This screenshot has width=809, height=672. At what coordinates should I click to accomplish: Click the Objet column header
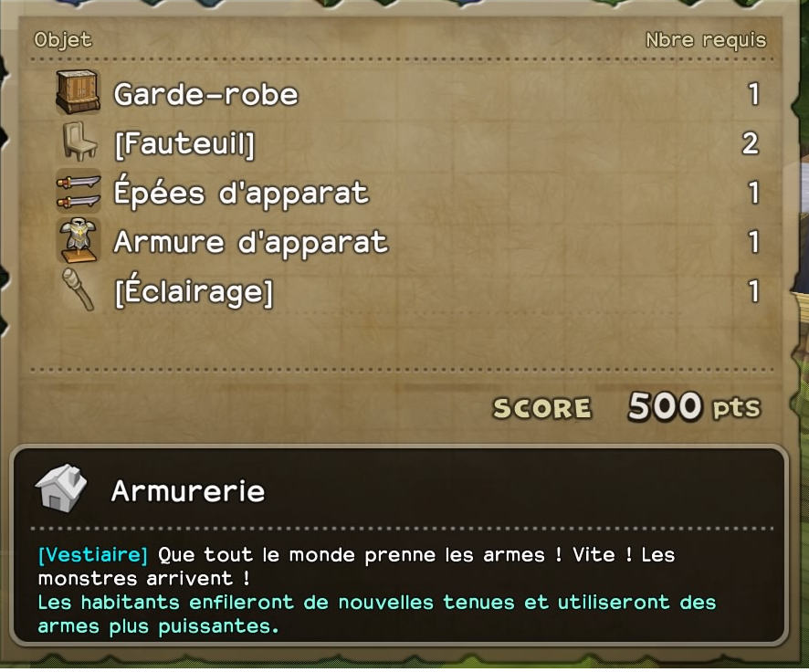coord(63,40)
